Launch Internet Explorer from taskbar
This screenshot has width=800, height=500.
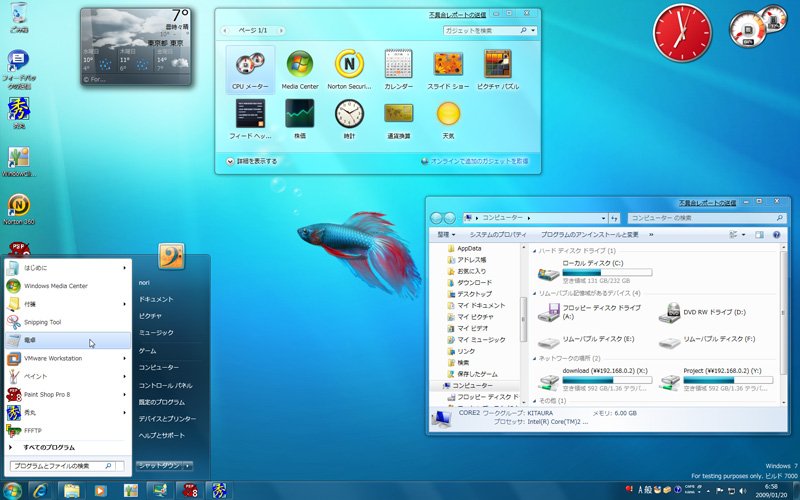[40, 491]
